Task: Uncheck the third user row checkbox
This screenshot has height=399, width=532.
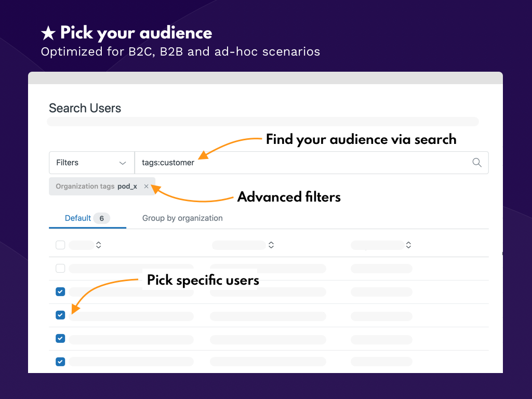Action: pyautogui.click(x=60, y=315)
